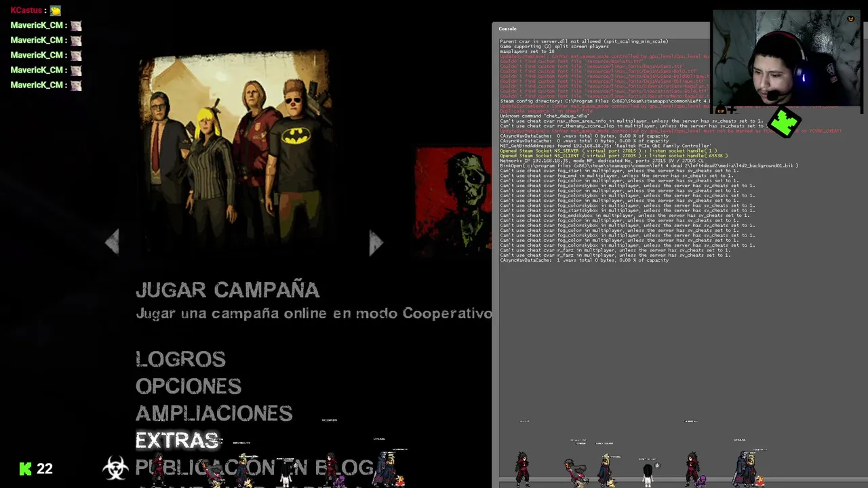Select JUGAR CAMPAÑA menu item
This screenshot has height=488, width=868.
[227, 290]
